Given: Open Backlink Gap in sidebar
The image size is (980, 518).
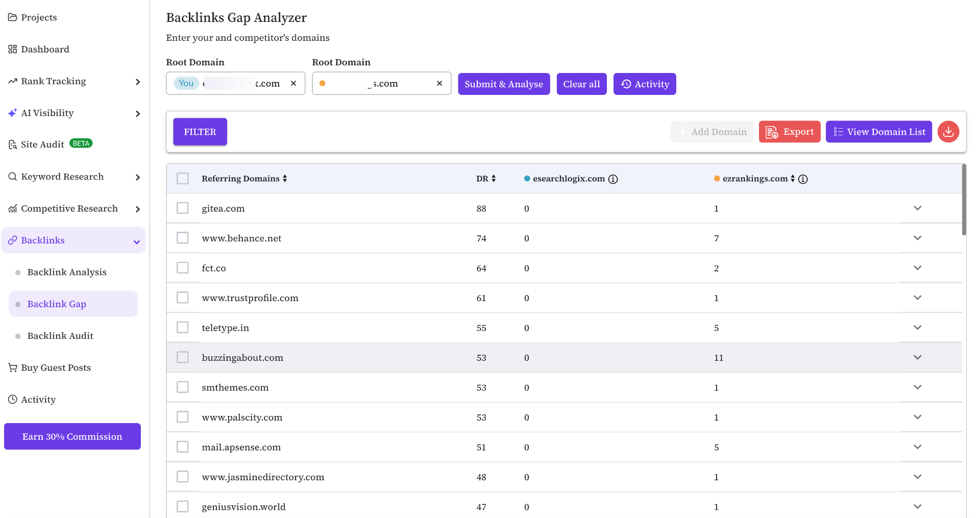Looking at the screenshot, I should pos(73,304).
